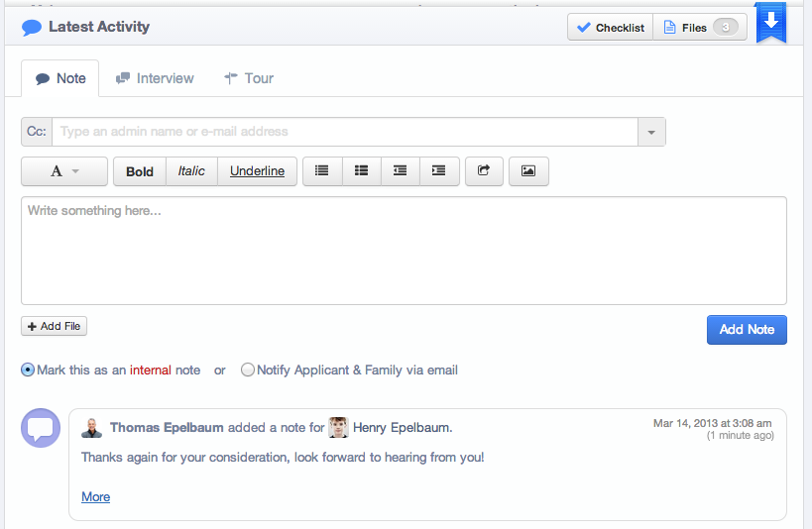Insert an image into the note
The height and width of the screenshot is (529, 812).
(x=528, y=170)
